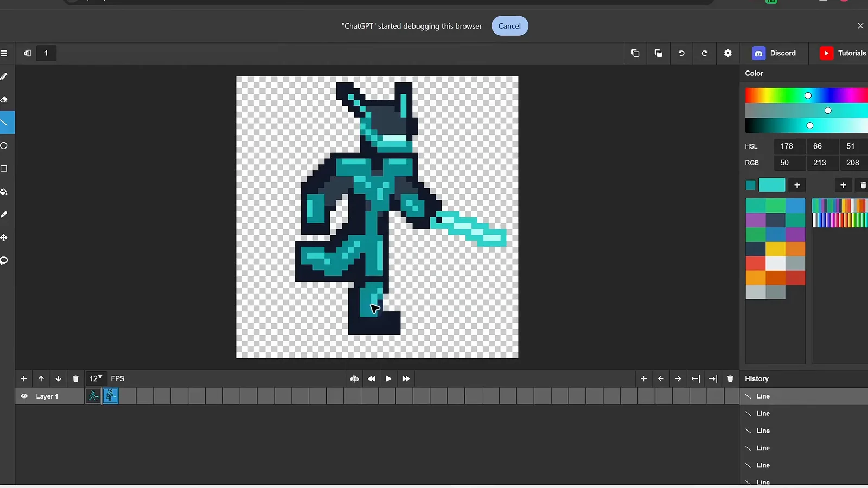Viewport: 868px width, 488px height.
Task: Cancel the browser debugging notice
Action: [x=509, y=26]
